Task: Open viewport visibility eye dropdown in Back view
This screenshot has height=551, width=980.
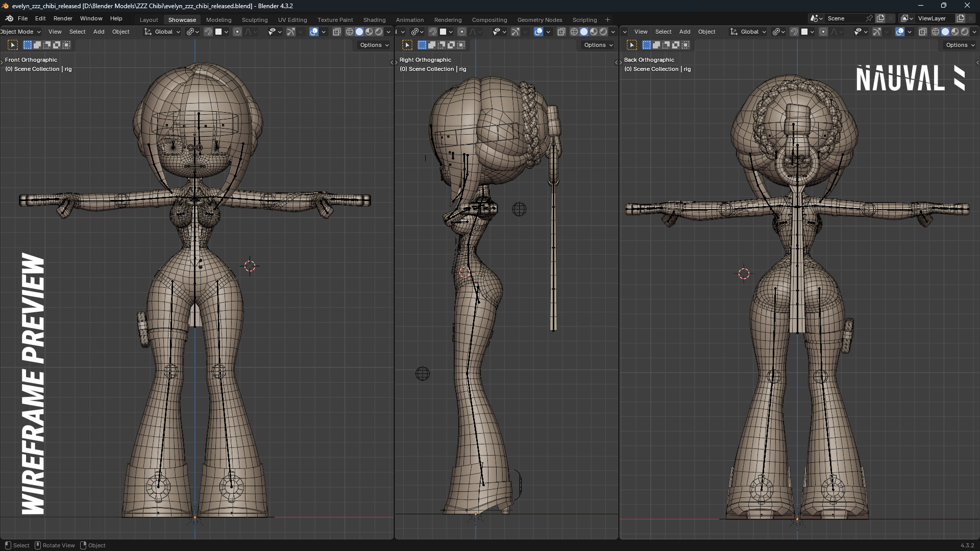Action: click(x=861, y=32)
